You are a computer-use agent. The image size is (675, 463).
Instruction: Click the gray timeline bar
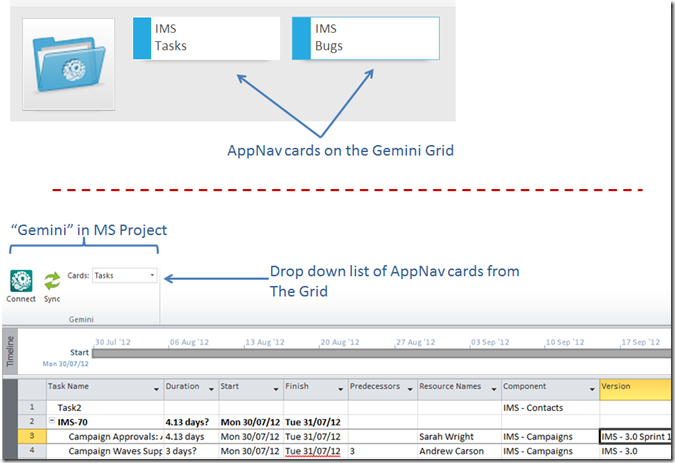(381, 353)
